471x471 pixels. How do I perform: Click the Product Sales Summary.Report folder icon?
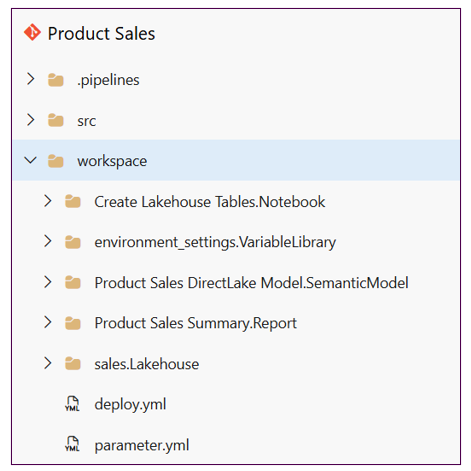73,323
